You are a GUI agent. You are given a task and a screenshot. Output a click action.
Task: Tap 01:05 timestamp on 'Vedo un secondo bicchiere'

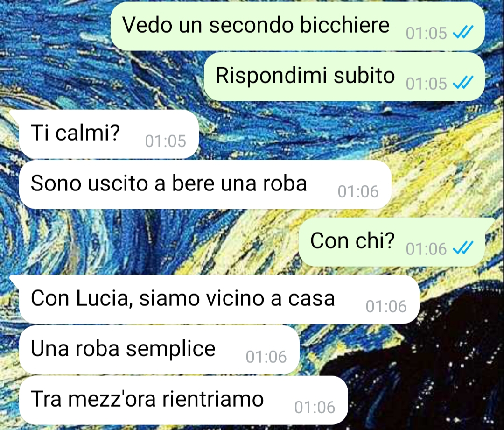426,33
